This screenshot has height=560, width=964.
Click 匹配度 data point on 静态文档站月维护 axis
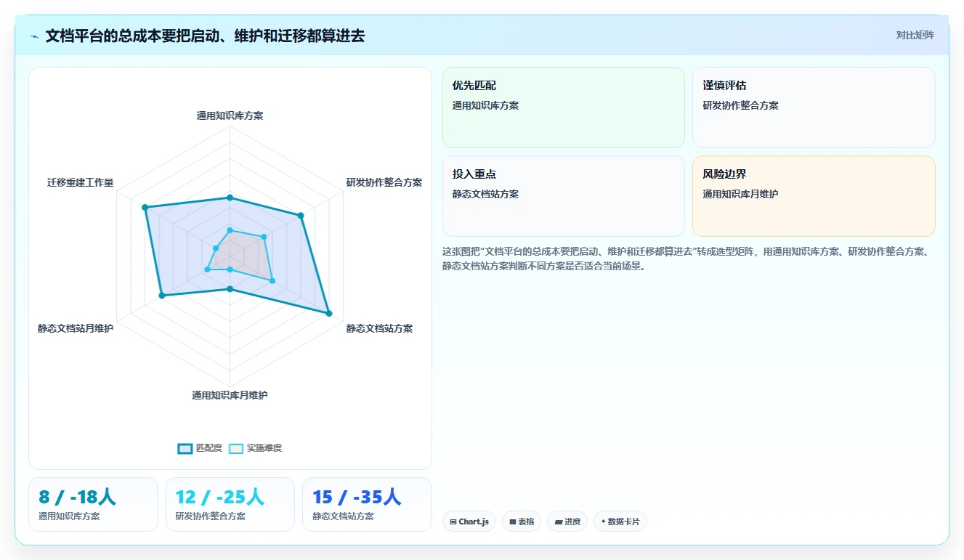(162, 296)
